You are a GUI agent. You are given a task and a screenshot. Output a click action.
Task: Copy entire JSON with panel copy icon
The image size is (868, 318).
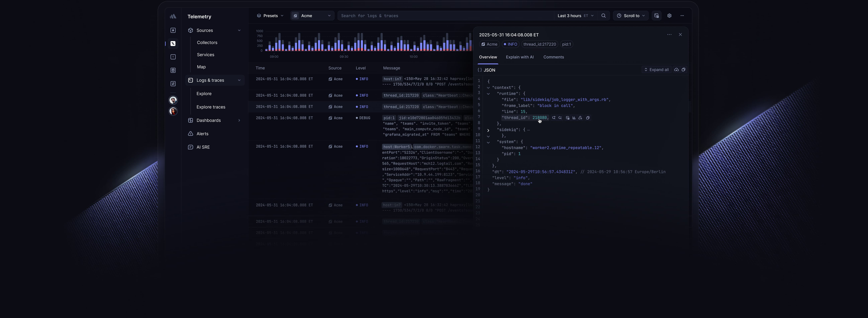[x=683, y=70]
